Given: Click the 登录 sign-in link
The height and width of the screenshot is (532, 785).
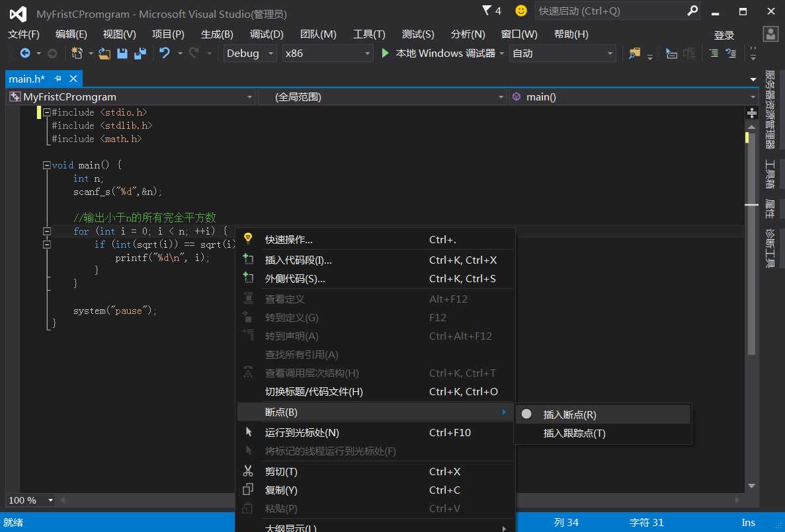Looking at the screenshot, I should [x=724, y=35].
